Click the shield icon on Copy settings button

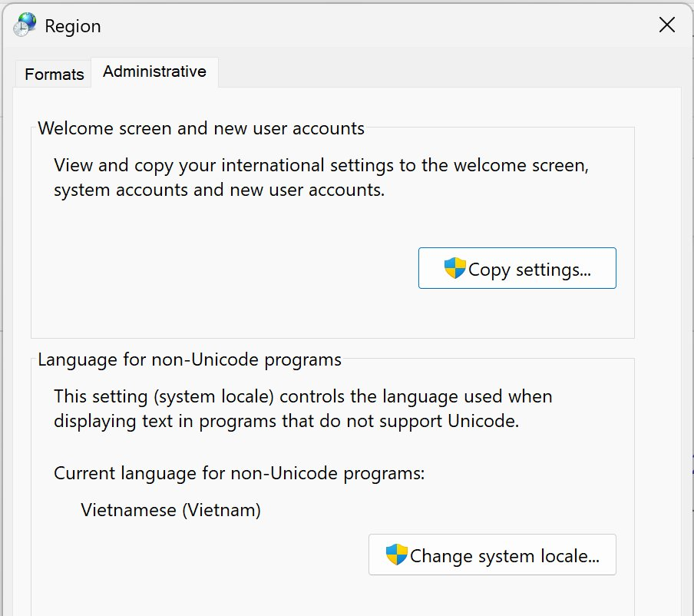454,268
